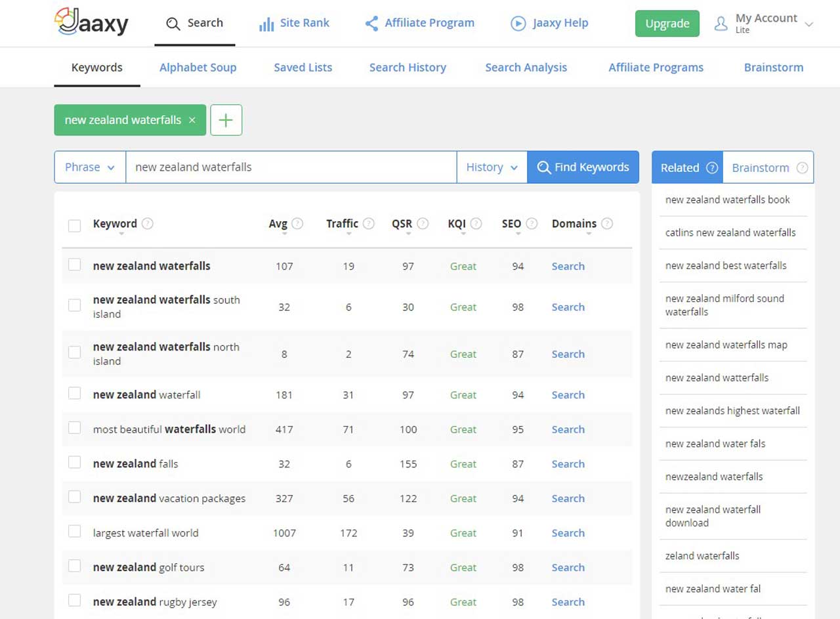Image resolution: width=840 pixels, height=619 pixels.
Task: Click the keyword search input field
Action: [x=291, y=167]
